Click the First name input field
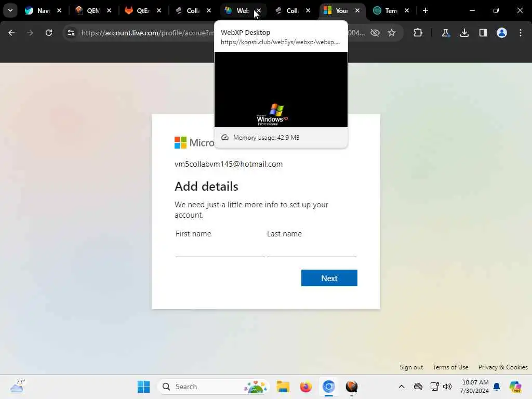Screen dimensions: 532x399 [x=220, y=249]
